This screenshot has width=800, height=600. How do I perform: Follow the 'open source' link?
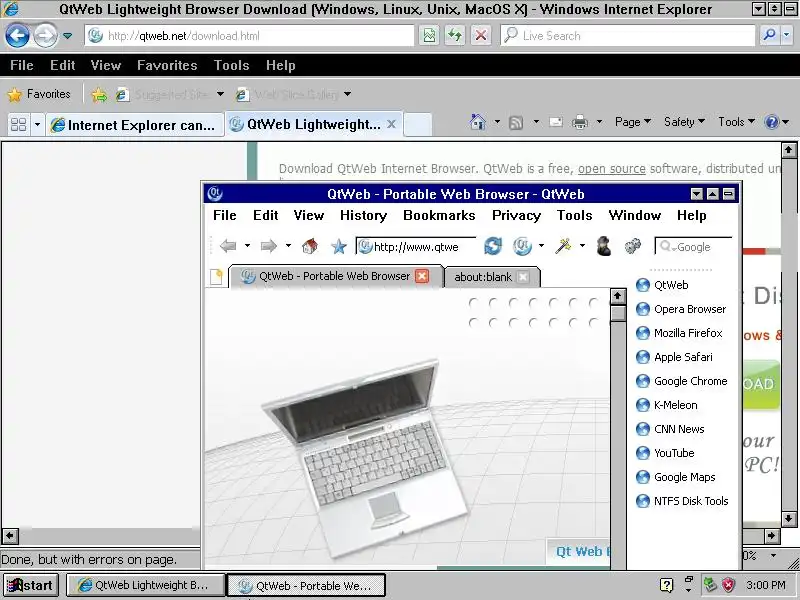[612, 168]
